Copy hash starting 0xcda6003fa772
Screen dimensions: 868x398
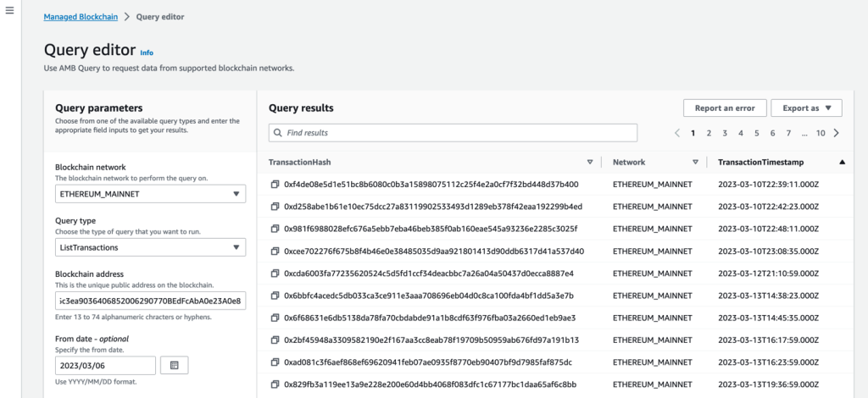[x=275, y=273]
